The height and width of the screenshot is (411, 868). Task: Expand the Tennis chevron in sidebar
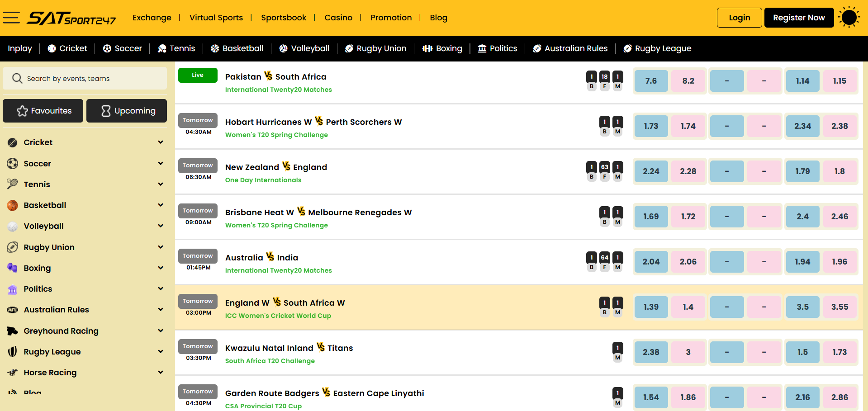(x=161, y=184)
